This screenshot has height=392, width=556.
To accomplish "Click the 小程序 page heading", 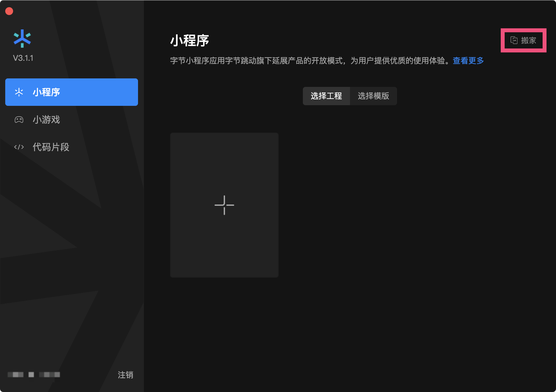I will click(x=190, y=41).
